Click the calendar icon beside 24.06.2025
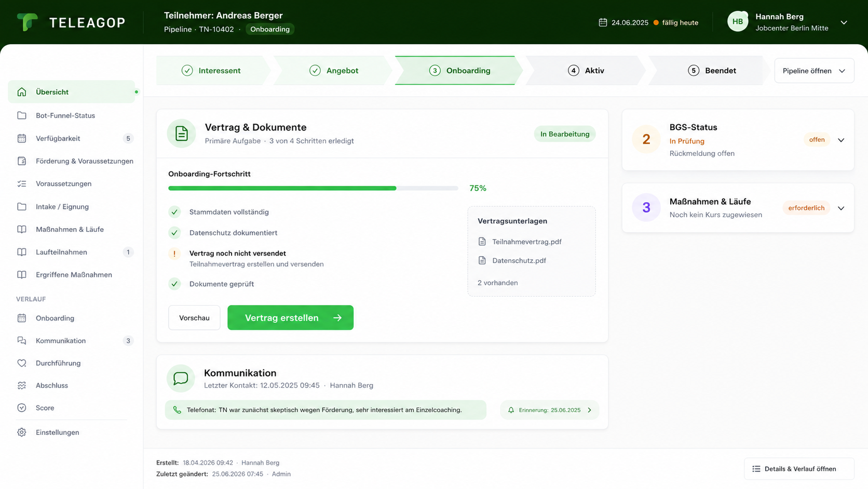Viewport: 868px width, 489px height. (x=603, y=22)
